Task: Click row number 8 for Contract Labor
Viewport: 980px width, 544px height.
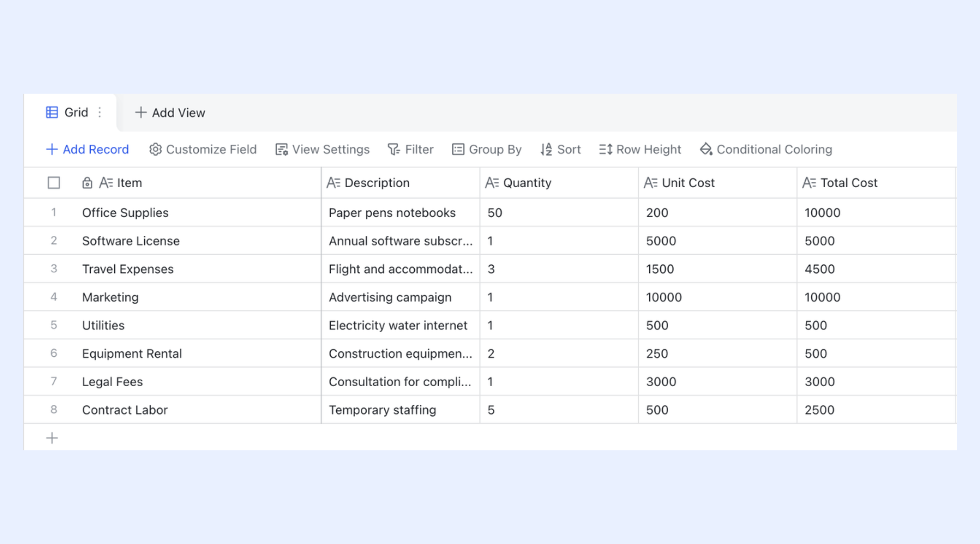Action: [54, 410]
